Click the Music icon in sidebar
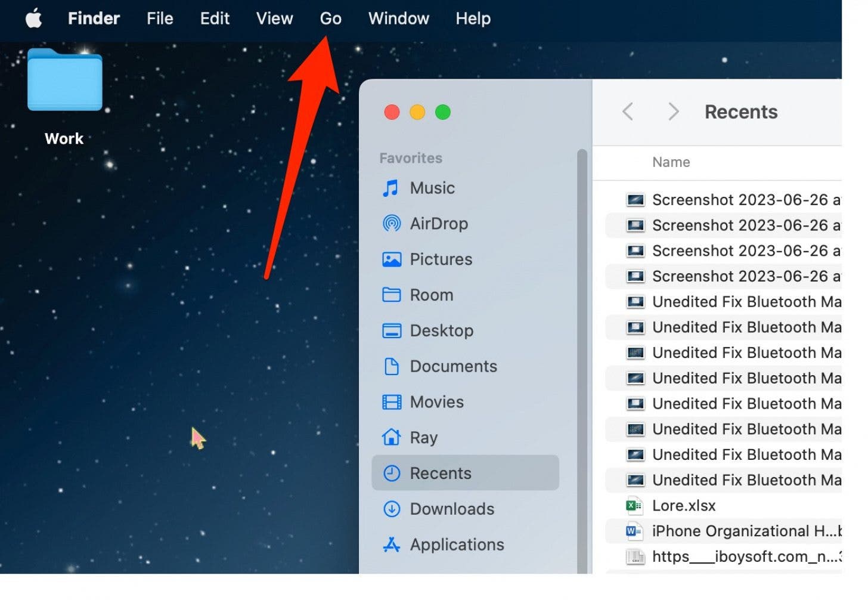This screenshot has height=600, width=868. pos(391,188)
